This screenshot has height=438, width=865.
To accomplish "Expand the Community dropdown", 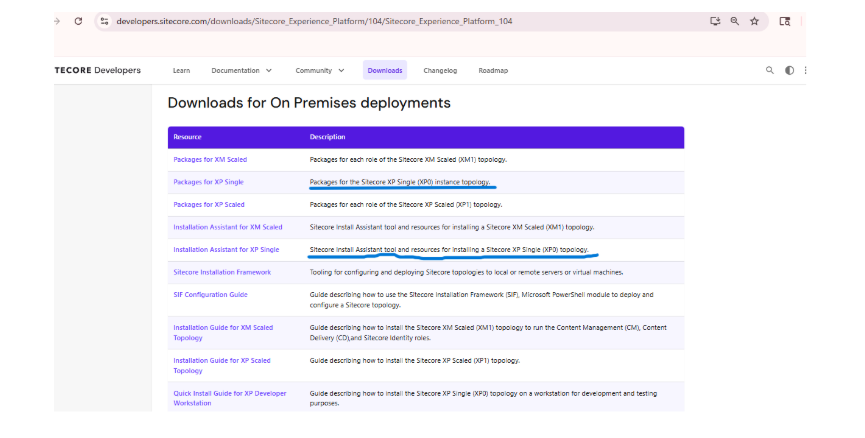I will [x=320, y=71].
